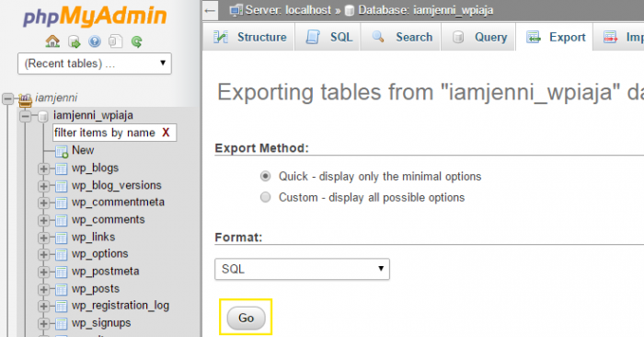Expand the wp_signups table node
644x337 pixels.
[43, 324]
